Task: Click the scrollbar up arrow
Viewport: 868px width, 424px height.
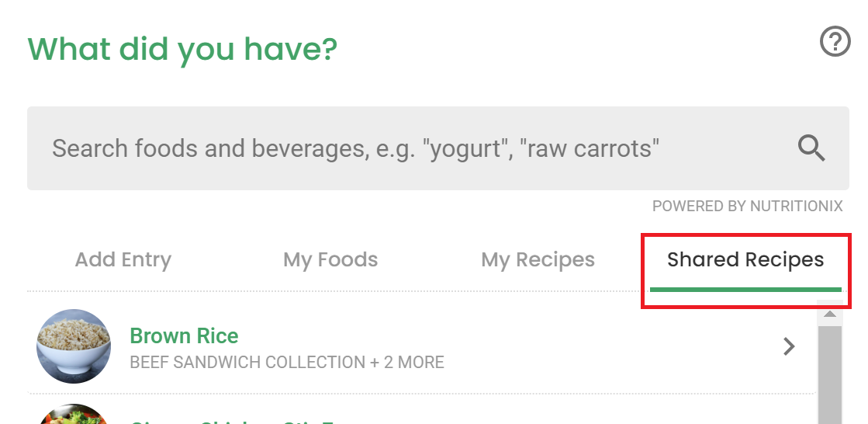Action: (829, 314)
